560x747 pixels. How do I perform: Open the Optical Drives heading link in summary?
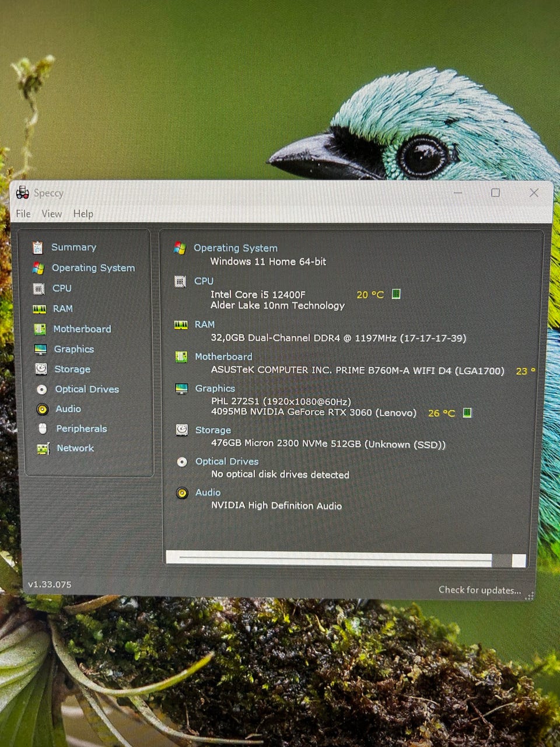(227, 462)
